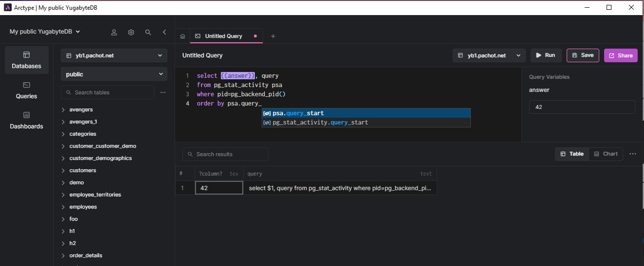The width and height of the screenshot is (644, 266).
Task: Open settings via the gear icon
Action: 131,32
